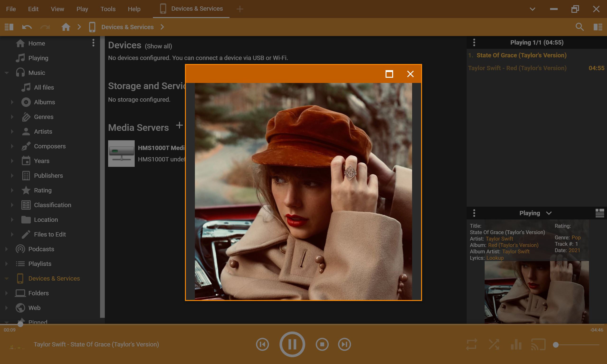Viewport: 607px width, 364px height.
Task: Click the Lookup lyrics link
Action: (495, 258)
